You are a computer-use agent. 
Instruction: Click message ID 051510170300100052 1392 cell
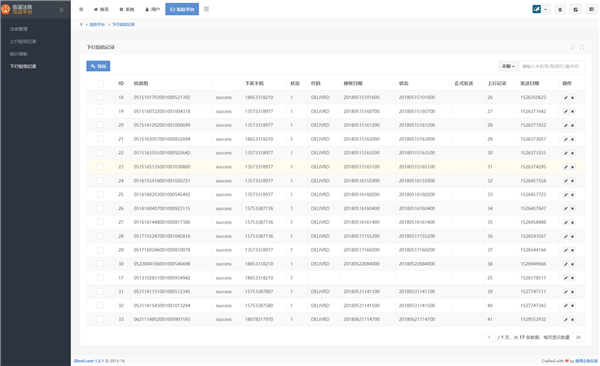coord(162,98)
